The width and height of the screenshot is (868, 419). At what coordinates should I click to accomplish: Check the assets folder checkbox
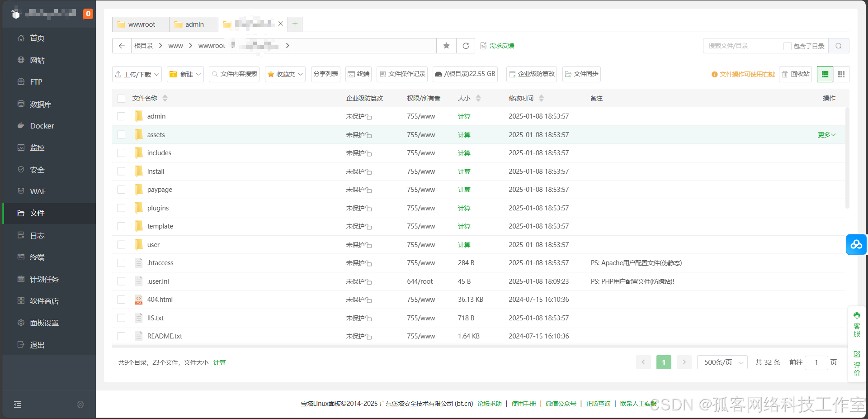(121, 135)
